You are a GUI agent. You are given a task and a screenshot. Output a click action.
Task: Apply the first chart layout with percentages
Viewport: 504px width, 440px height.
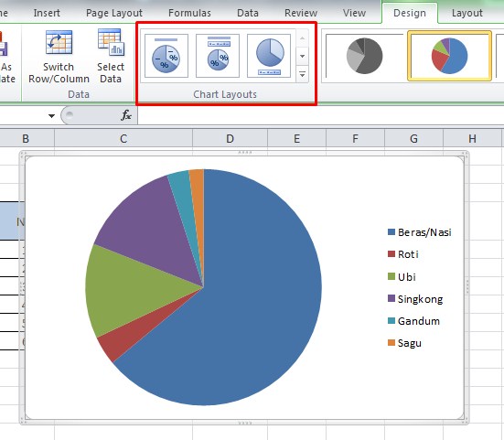tap(166, 56)
